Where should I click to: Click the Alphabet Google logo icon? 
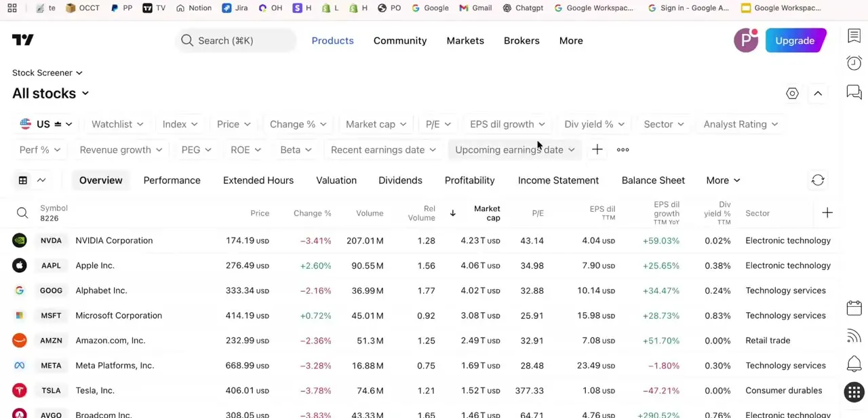click(19, 290)
